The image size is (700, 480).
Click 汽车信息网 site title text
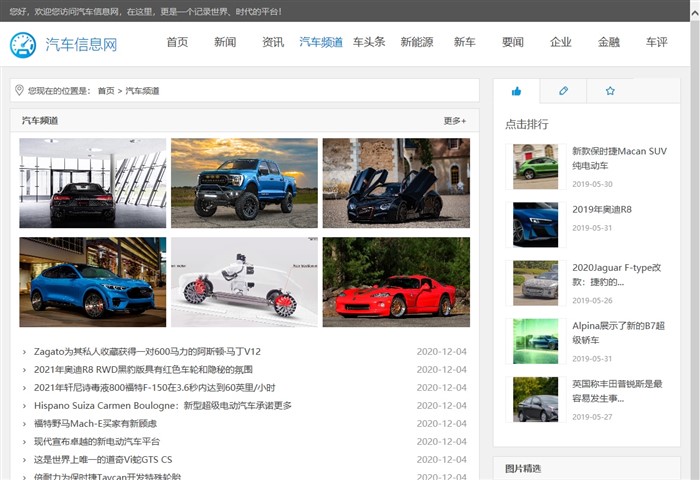(81, 45)
